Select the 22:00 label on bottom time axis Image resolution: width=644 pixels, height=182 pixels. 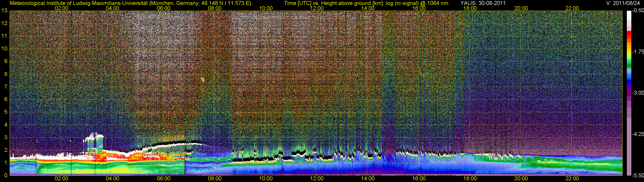point(572,179)
